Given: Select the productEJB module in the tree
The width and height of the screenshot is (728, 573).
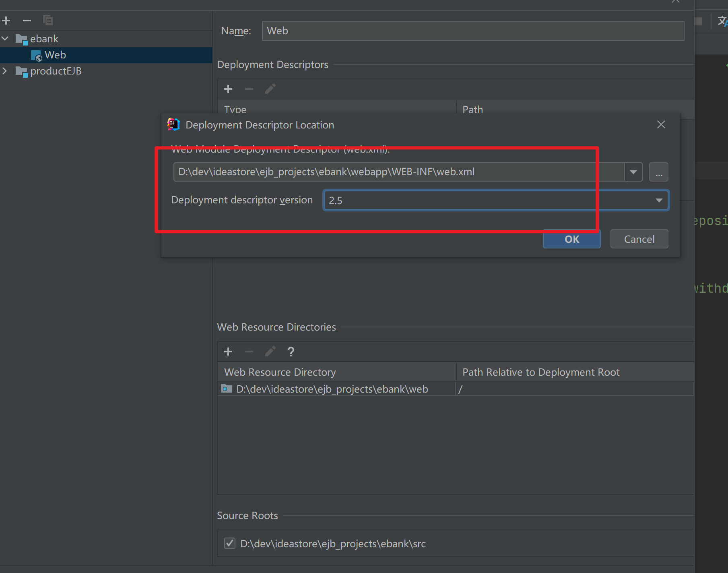Looking at the screenshot, I should tap(56, 71).
